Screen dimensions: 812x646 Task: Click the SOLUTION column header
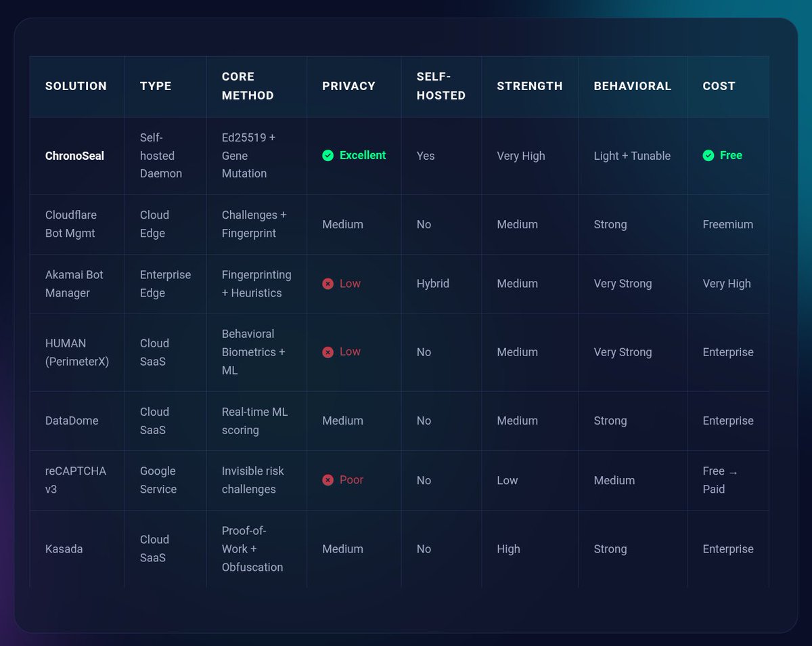click(76, 86)
